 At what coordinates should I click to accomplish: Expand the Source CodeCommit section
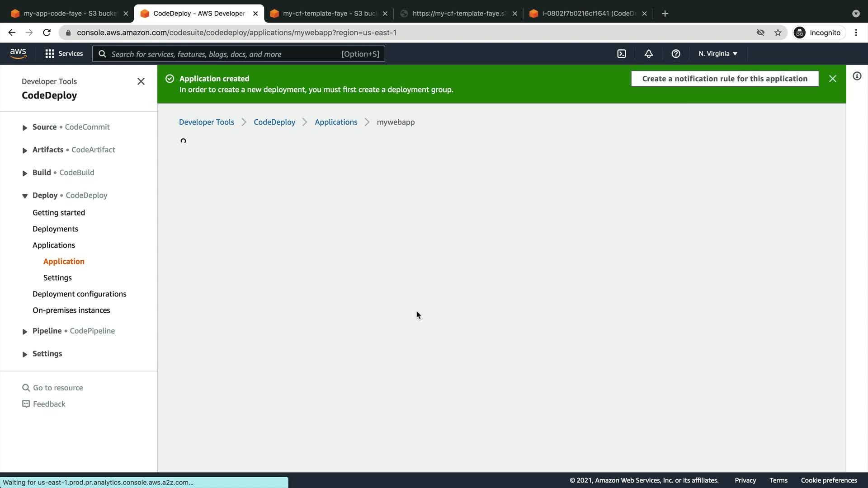coord(25,128)
